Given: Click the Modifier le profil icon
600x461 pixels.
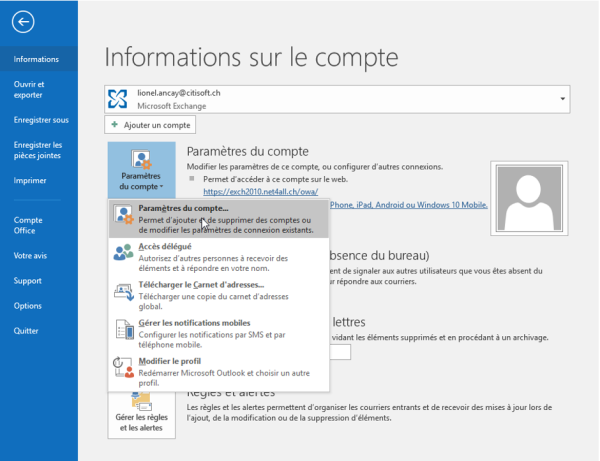Looking at the screenshot, I should pyautogui.click(x=124, y=367).
